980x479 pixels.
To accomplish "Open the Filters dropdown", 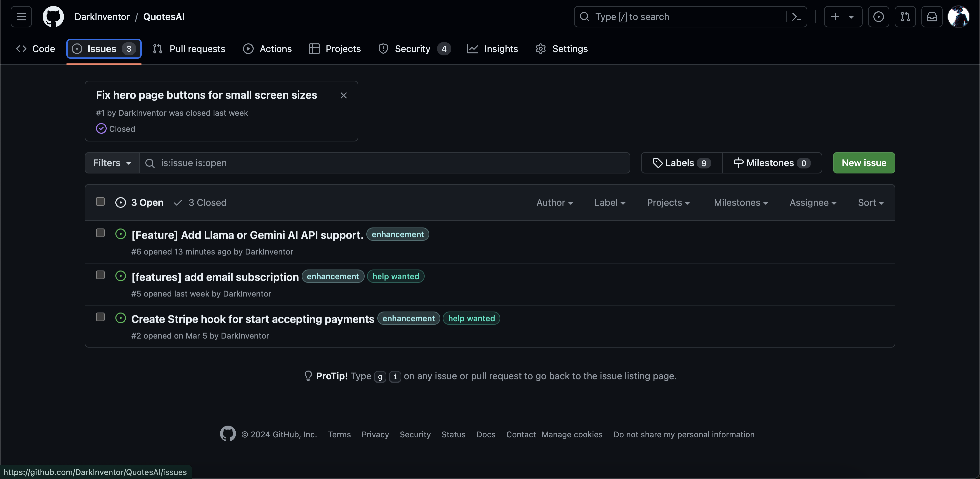I will click(x=112, y=162).
